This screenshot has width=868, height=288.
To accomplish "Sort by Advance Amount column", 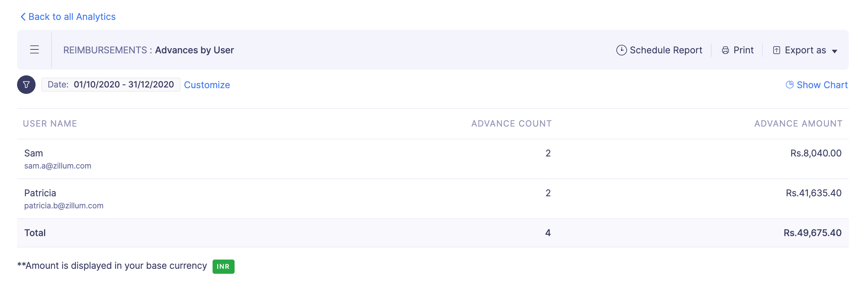I will pyautogui.click(x=798, y=123).
